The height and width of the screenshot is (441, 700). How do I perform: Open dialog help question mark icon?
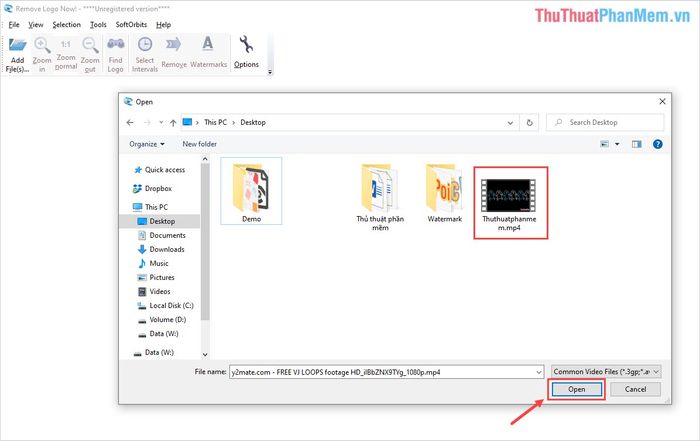tap(657, 144)
